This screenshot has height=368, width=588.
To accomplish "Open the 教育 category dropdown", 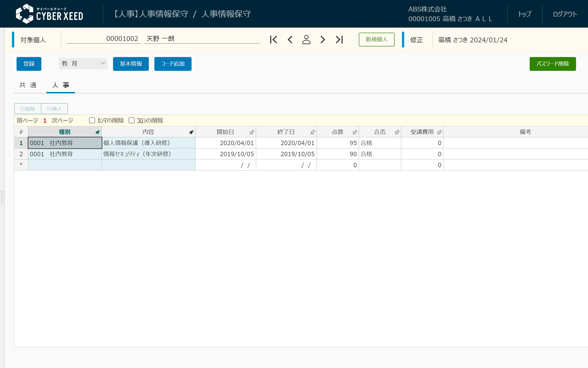I will point(83,63).
